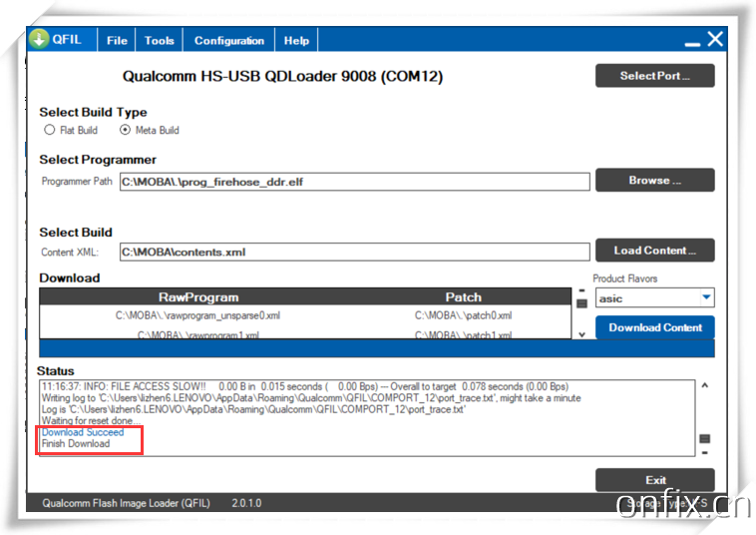Click the blue download progress bar
The width and height of the screenshot is (756, 535).
[x=376, y=349]
